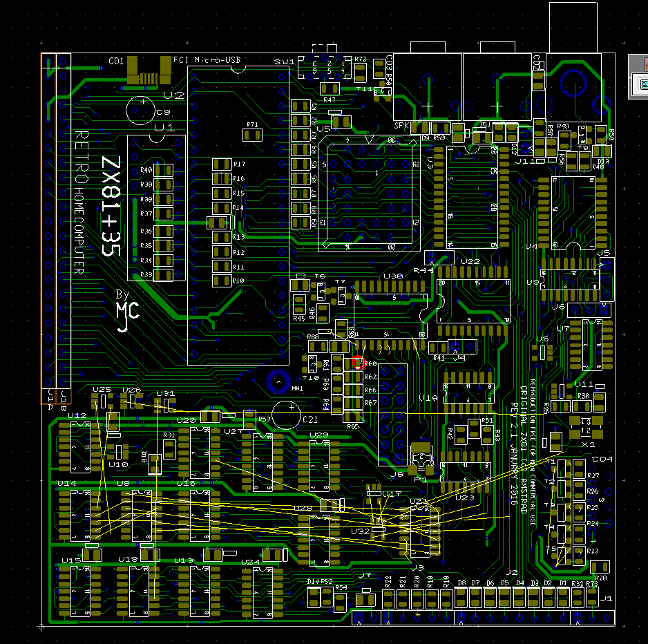This screenshot has height=644, width=648.
Task: Click the J8 pin header connector
Action: click(392, 415)
